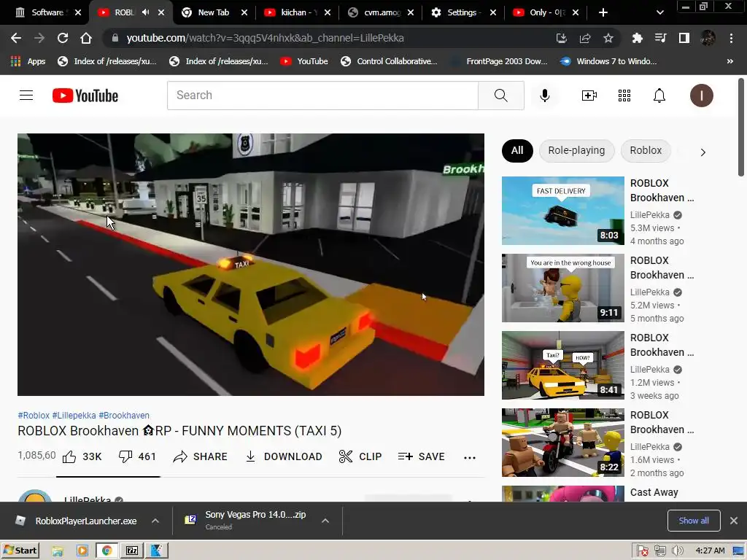Viewport: 747px width, 560px height.
Task: Open the 8:41 taxi garage video thumbnail
Action: click(562, 365)
